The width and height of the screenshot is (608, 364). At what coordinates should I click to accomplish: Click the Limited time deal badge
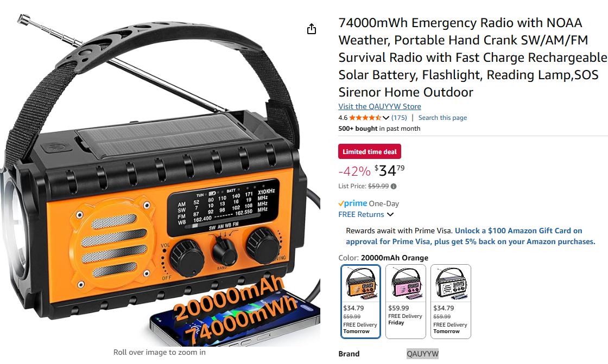tap(370, 151)
